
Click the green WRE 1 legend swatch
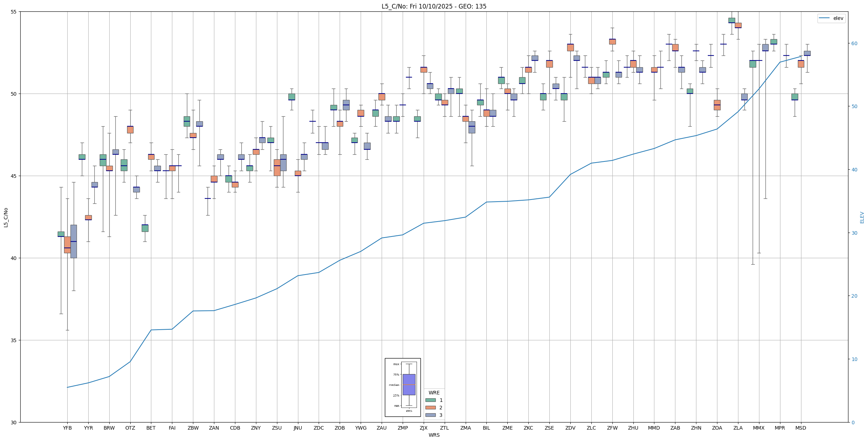[x=430, y=400]
